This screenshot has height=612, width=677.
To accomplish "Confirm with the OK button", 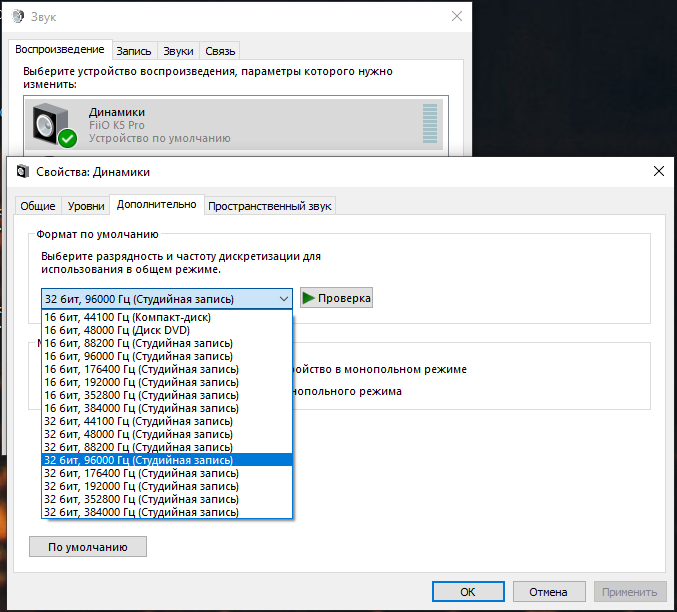I will tap(468, 591).
